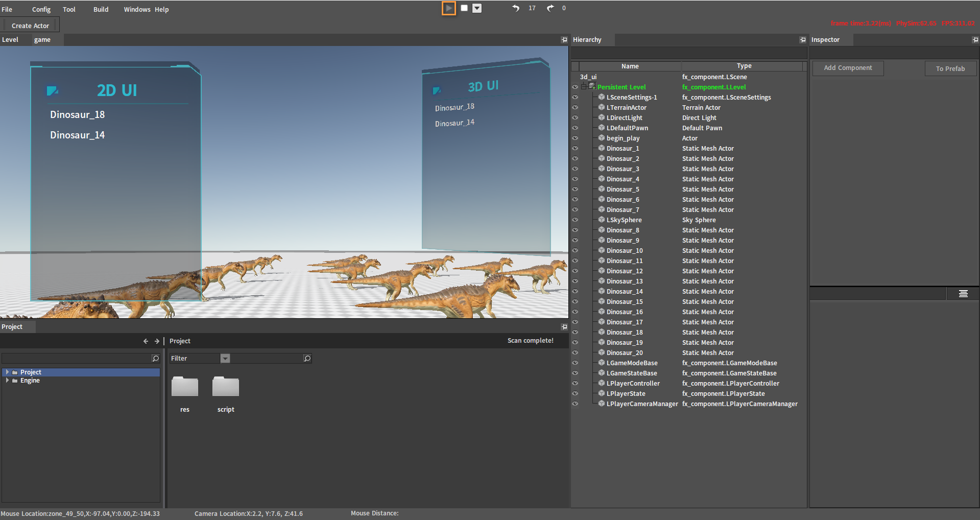Expand the Engine folder tree node
Screen dimensions: 980x520
click(x=7, y=381)
